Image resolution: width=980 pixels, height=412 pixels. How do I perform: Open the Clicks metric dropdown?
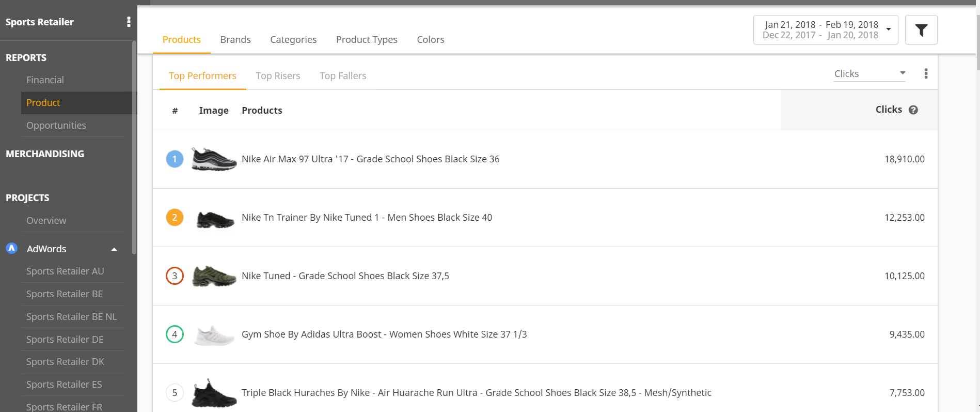click(870, 74)
